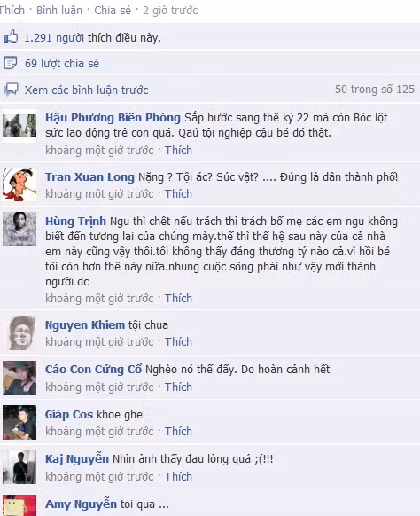Click Bình luận under the post
Screen dimensions: 420x516
(59, 11)
